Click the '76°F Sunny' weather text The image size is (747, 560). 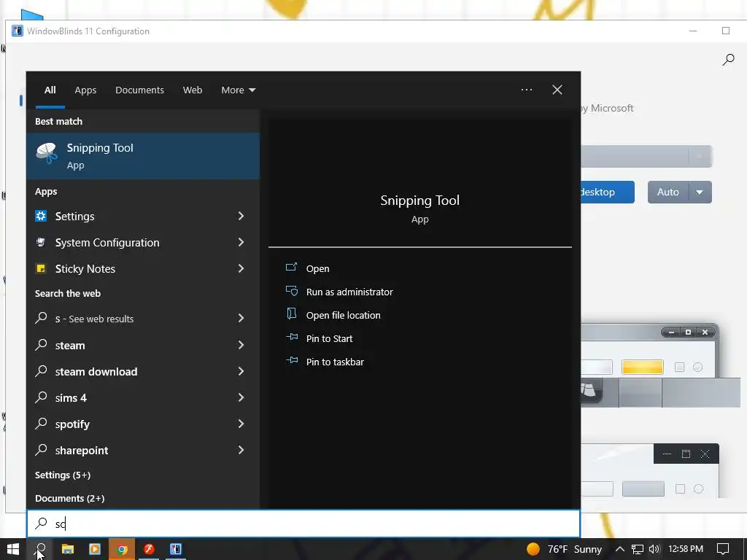575,549
